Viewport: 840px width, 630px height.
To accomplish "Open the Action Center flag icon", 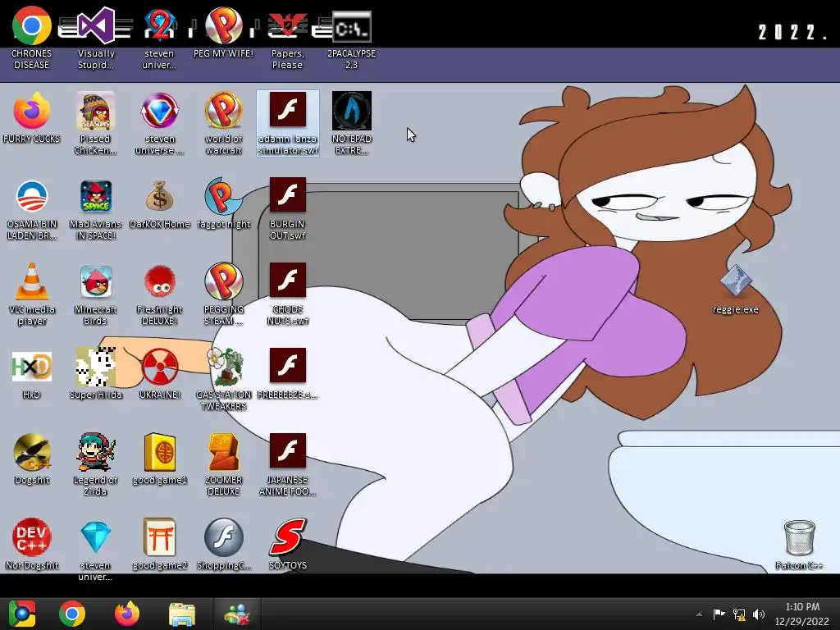I will pyautogui.click(x=719, y=614).
